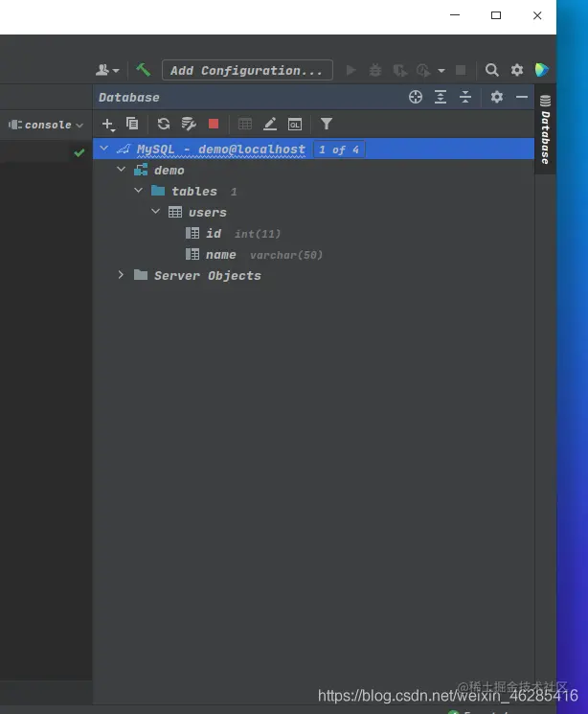Expand the Server Objects node
588x714 pixels.
click(121, 275)
